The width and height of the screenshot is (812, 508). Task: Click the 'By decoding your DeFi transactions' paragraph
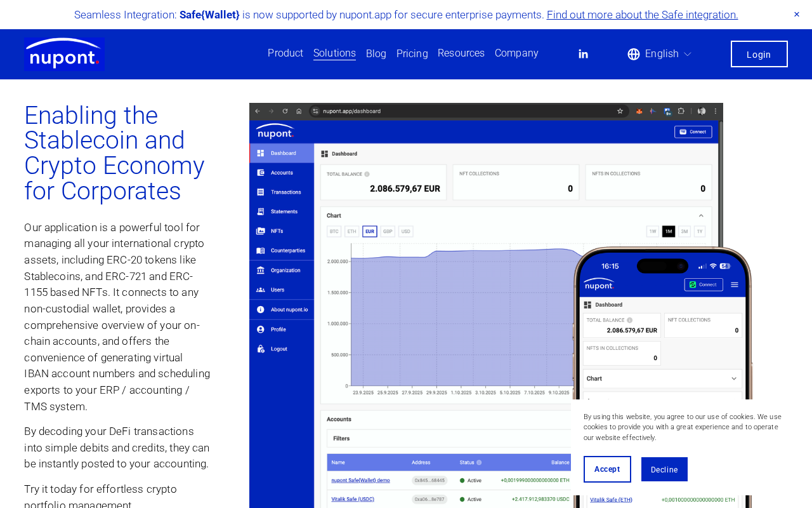(x=117, y=448)
